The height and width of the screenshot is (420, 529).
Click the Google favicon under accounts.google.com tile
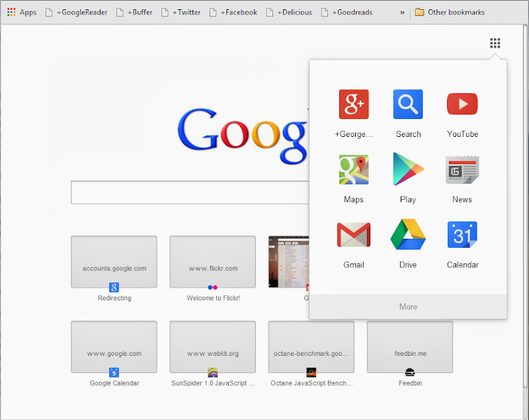click(x=114, y=288)
